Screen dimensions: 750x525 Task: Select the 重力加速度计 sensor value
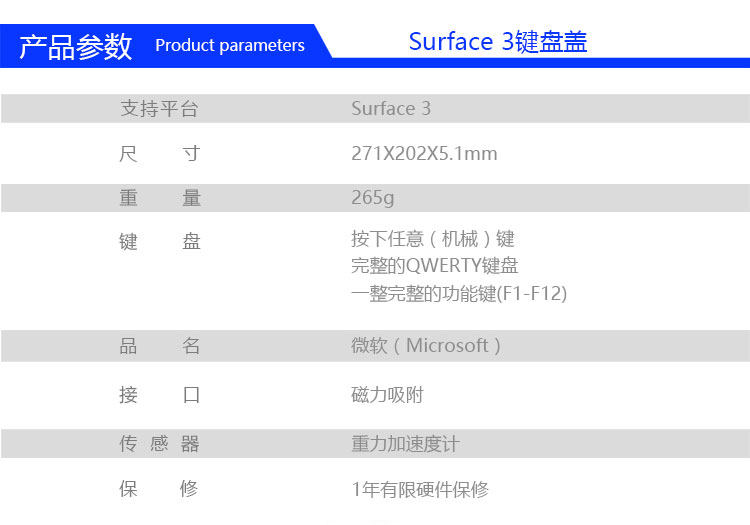(405, 444)
